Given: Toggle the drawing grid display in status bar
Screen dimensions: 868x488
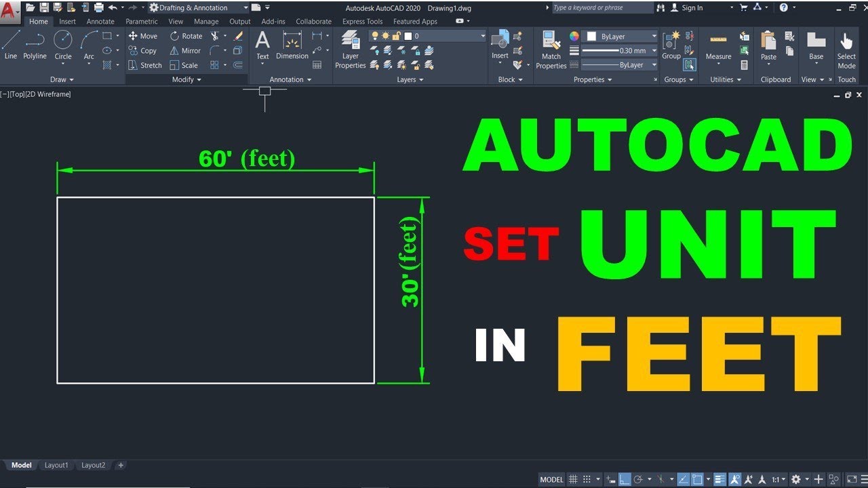Looking at the screenshot, I should tap(573, 479).
